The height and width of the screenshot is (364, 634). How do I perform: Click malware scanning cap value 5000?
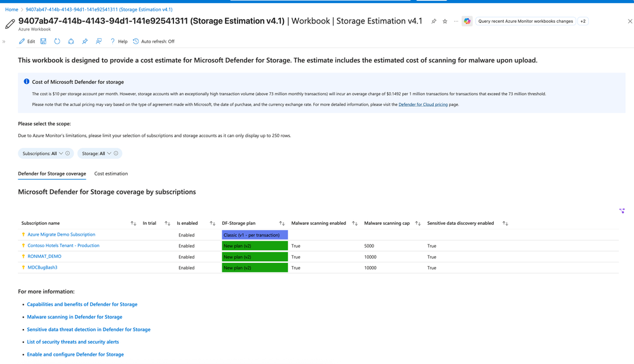pos(369,246)
